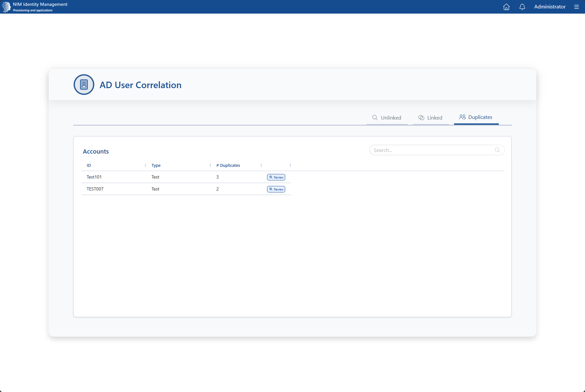Click the Type cell in TEST007 row

[155, 189]
